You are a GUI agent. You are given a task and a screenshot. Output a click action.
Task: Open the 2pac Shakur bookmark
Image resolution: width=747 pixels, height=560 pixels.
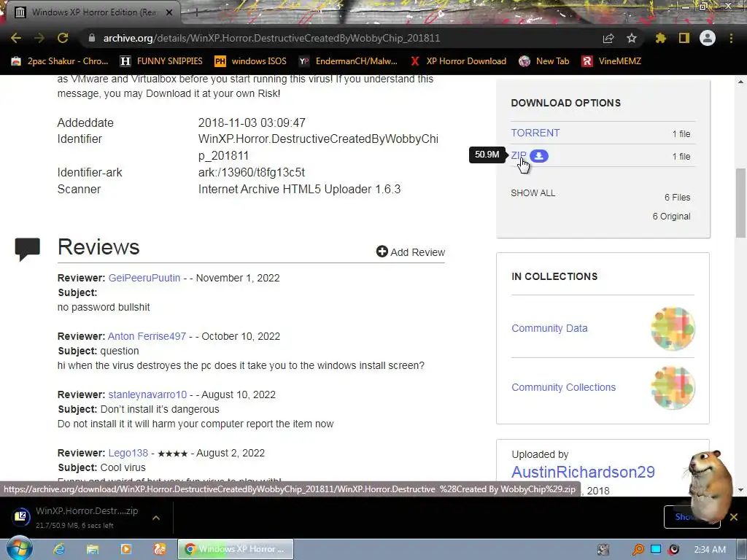[x=60, y=61]
